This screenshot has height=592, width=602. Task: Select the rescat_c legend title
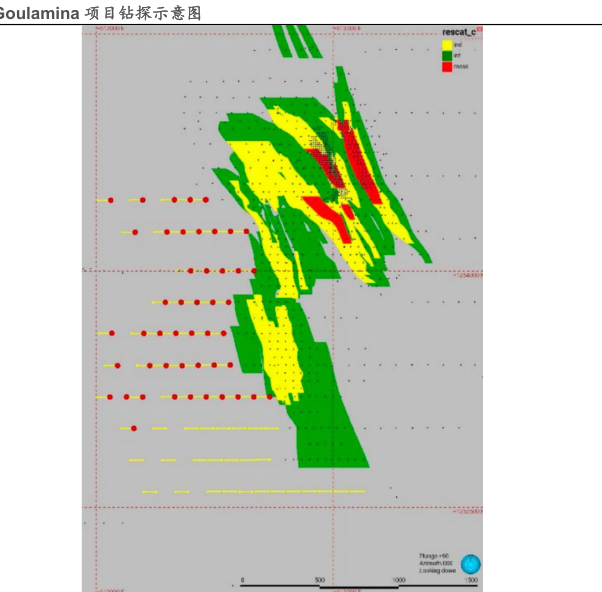click(x=457, y=33)
